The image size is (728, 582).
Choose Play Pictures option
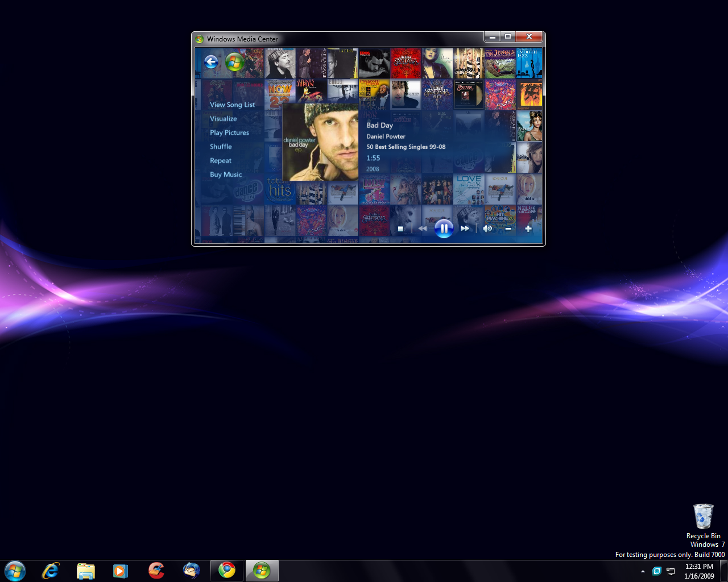pyautogui.click(x=229, y=132)
